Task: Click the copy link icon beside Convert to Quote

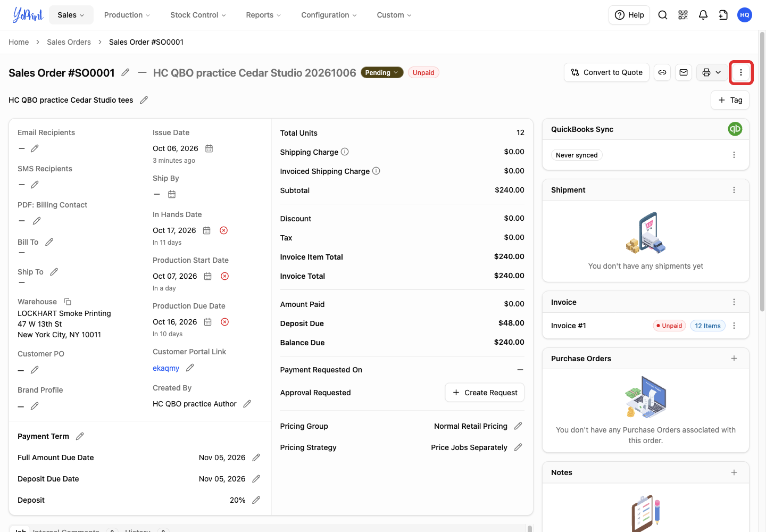Action: (x=662, y=72)
